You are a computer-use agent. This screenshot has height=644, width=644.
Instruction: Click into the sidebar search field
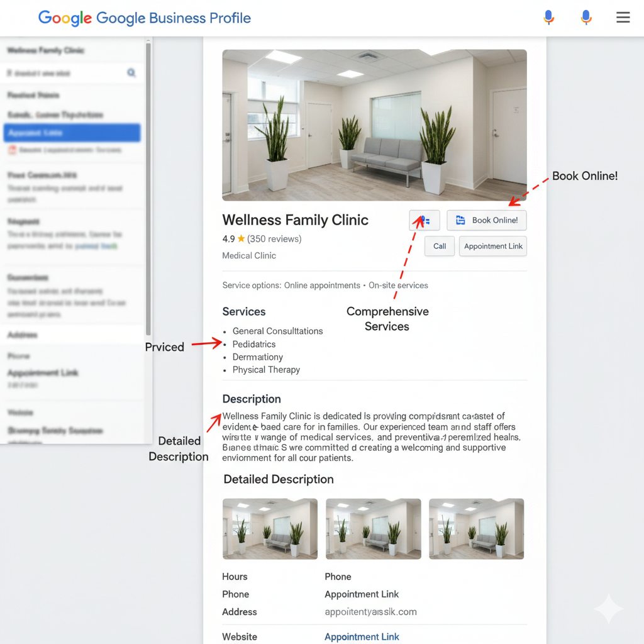pyautogui.click(x=63, y=73)
